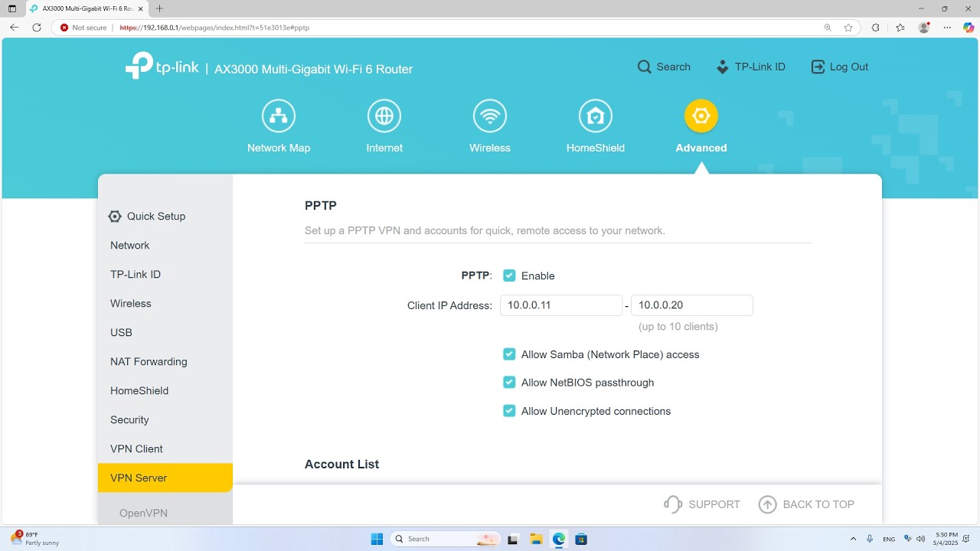Screen dimensions: 980x551
Task: Click the Account List heading
Action: coord(341,465)
